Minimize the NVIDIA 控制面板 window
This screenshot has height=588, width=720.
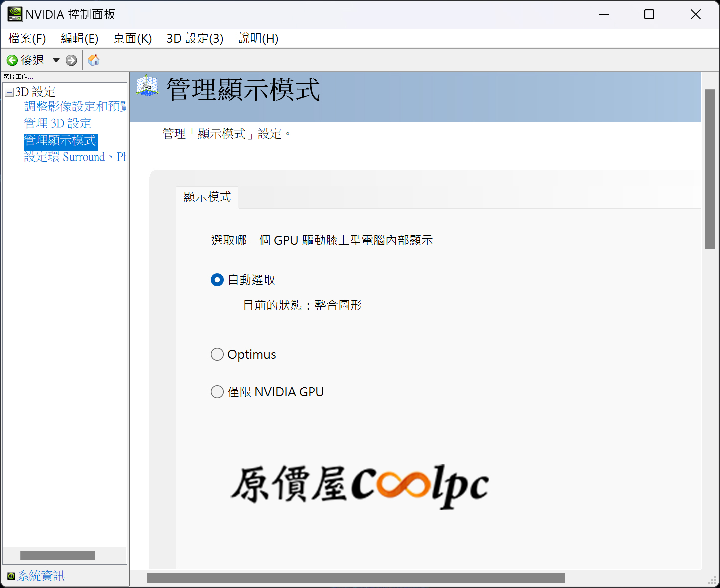tap(604, 14)
